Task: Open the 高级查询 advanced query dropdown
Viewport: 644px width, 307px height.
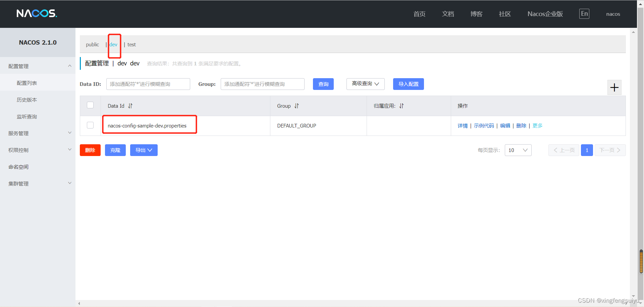Action: pos(366,84)
